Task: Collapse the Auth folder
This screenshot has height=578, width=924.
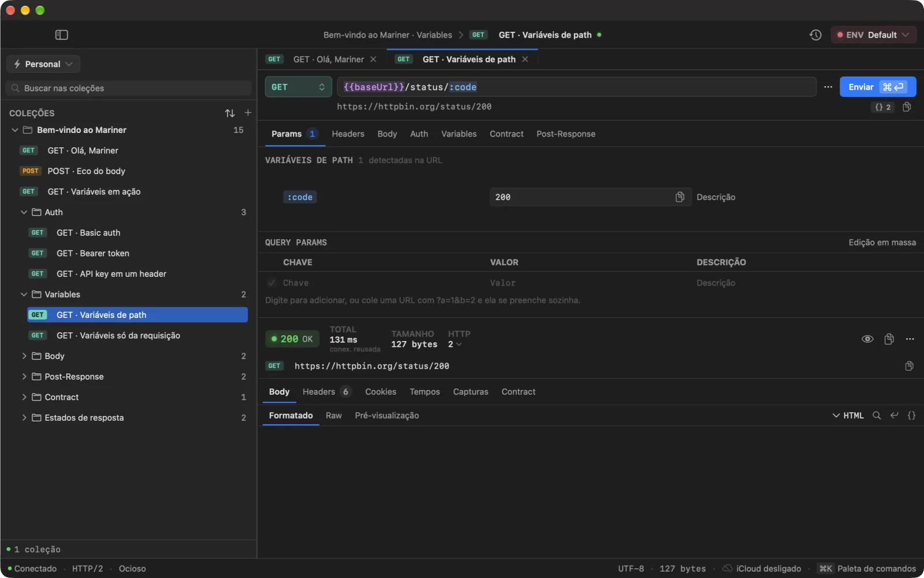Action: pos(24,212)
